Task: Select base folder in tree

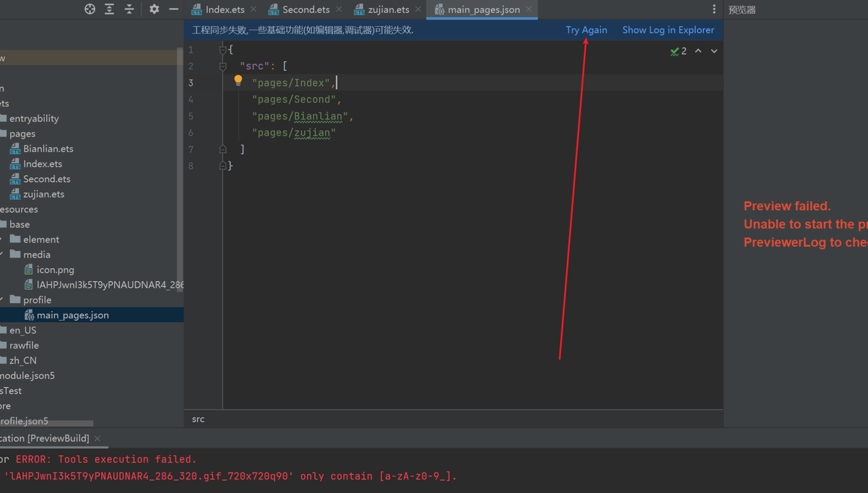Action: click(x=19, y=224)
